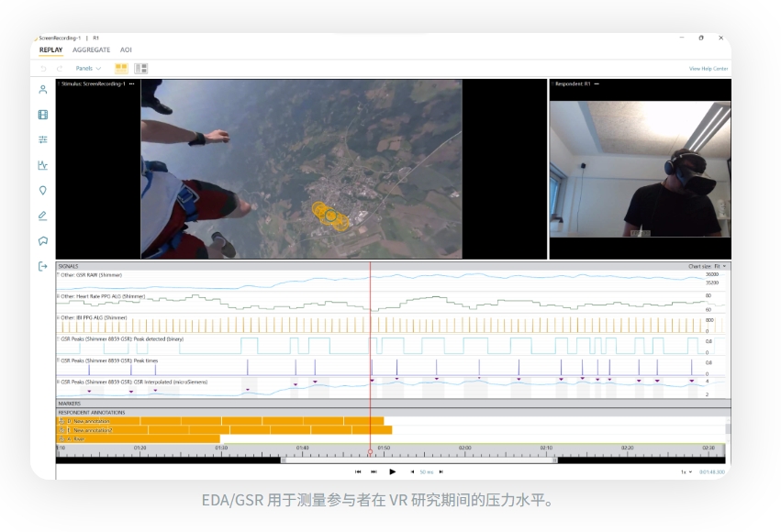Click the location pin icon in sidebar
The image size is (781, 532).
(42, 191)
